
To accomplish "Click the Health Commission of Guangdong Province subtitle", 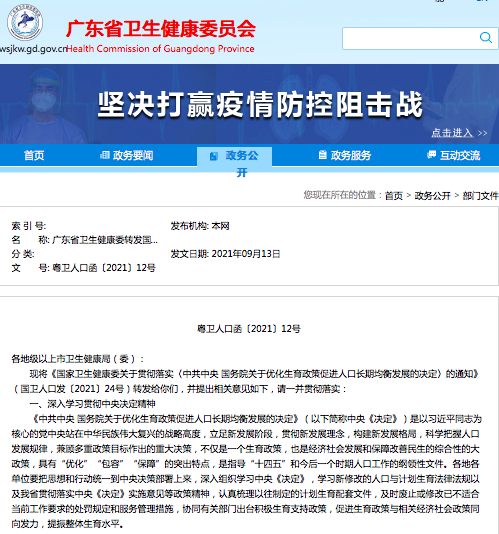I will tap(160, 49).
